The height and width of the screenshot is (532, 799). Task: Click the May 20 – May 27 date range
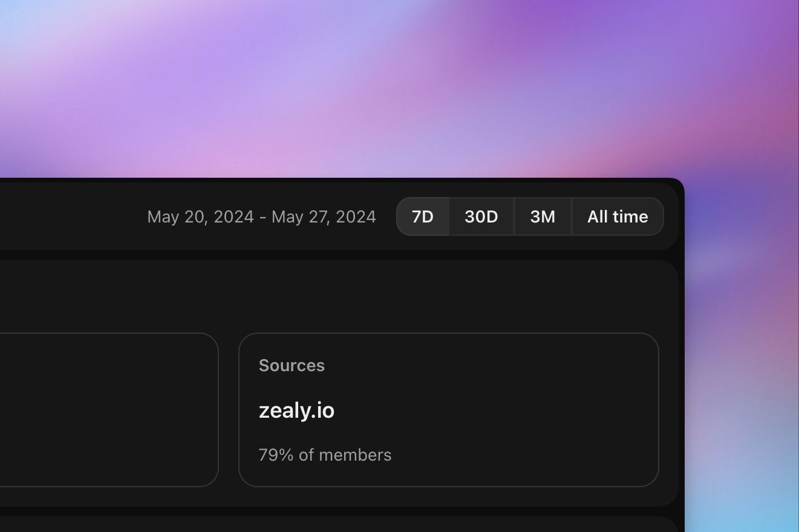point(261,216)
